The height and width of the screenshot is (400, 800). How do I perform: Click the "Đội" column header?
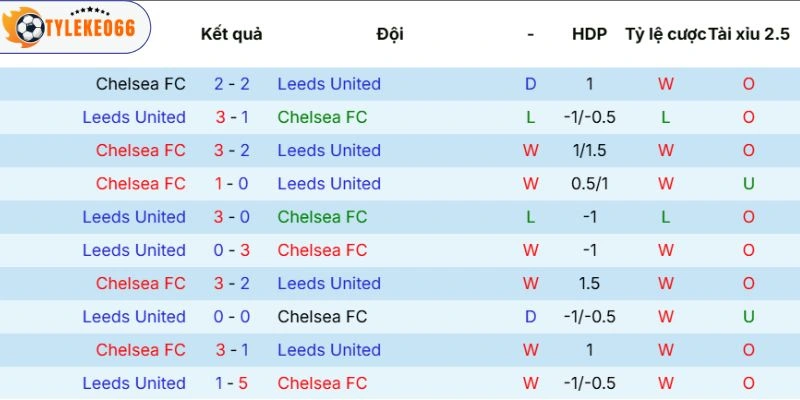pos(390,34)
